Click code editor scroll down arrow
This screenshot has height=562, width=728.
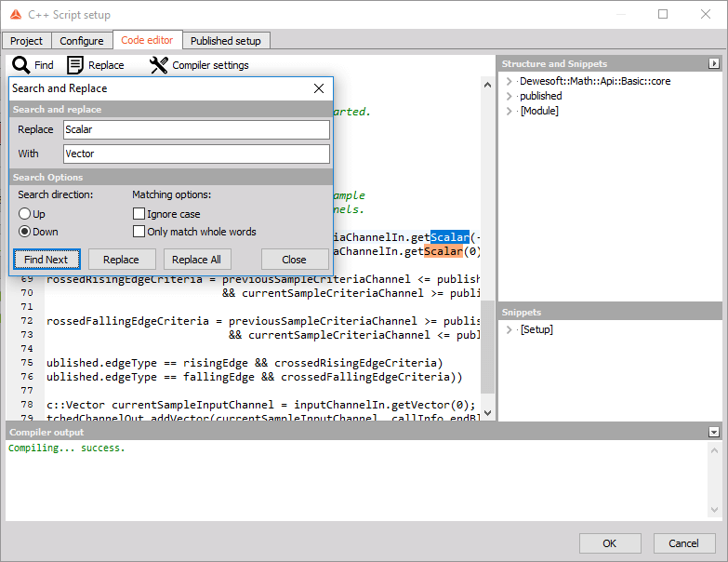(487, 412)
